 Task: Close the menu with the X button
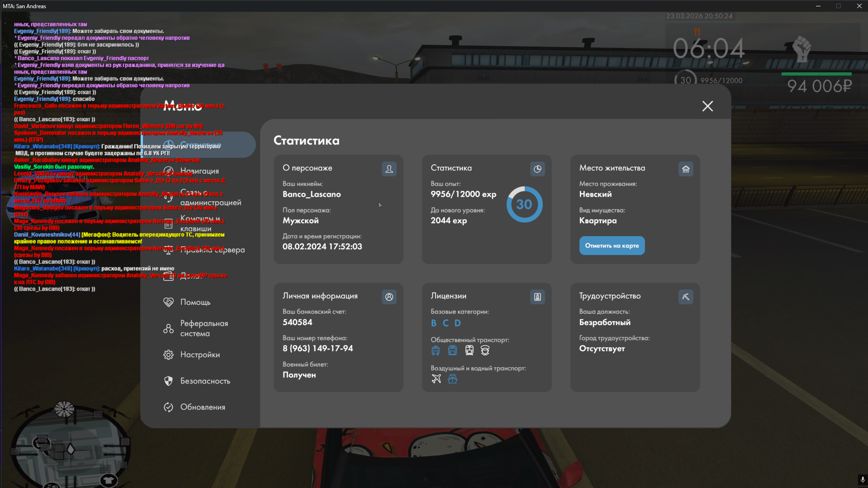click(707, 106)
